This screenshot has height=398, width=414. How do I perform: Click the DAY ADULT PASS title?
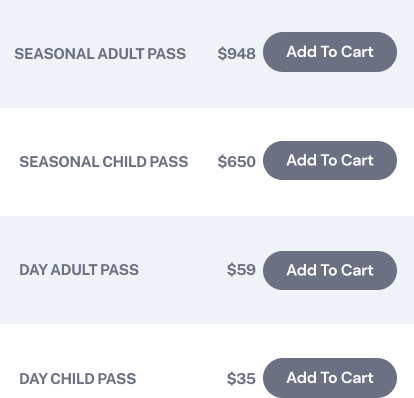[79, 270]
